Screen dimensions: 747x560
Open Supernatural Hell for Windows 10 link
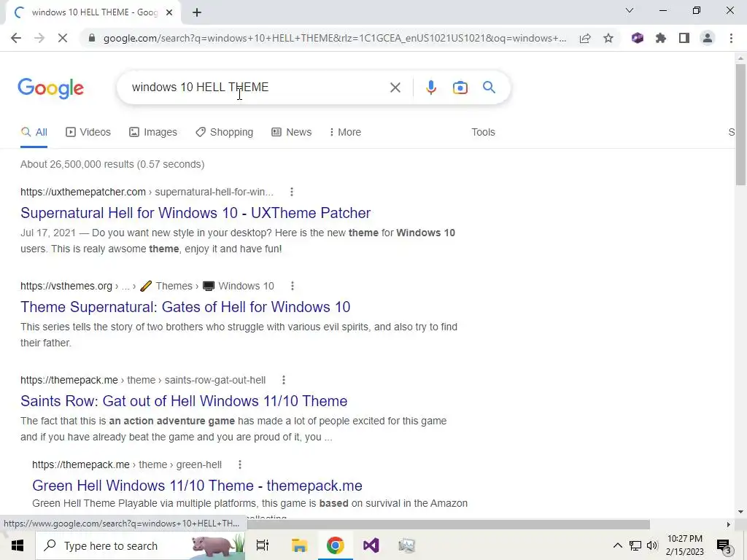coord(196,213)
